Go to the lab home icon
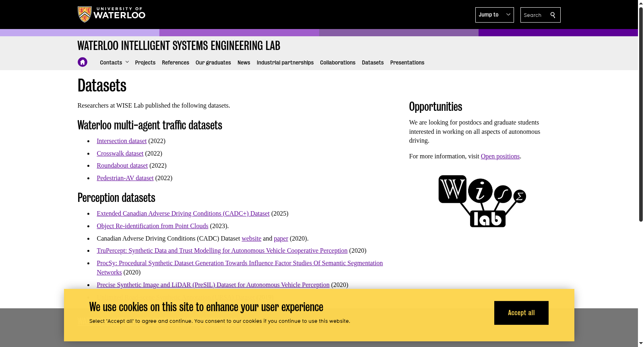 [x=83, y=62]
